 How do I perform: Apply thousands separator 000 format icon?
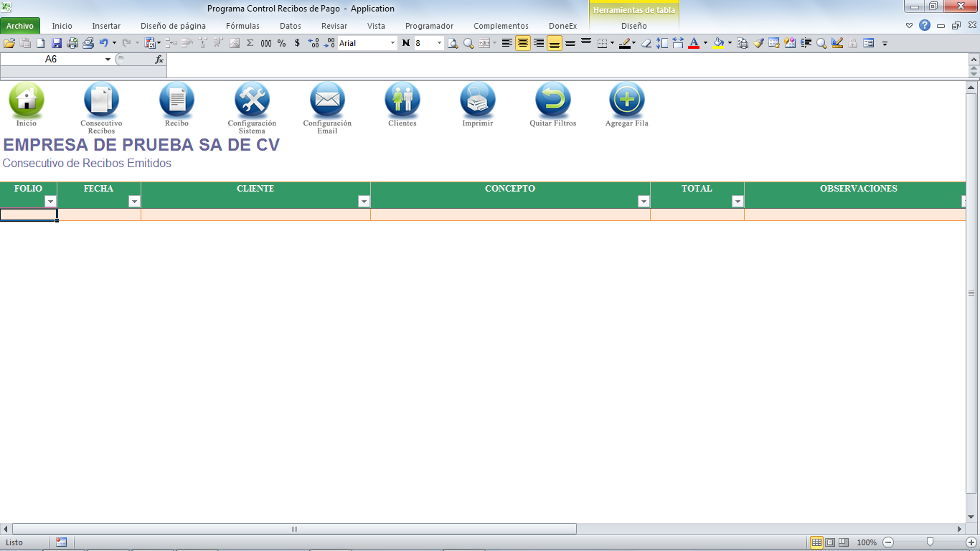[266, 43]
